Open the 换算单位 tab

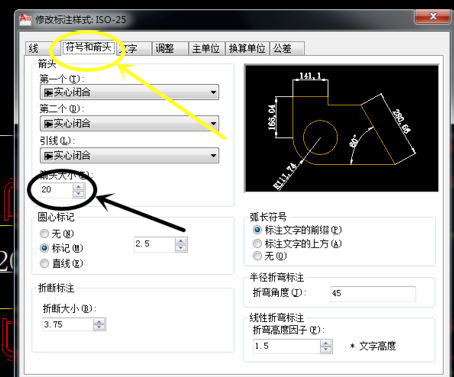click(x=247, y=49)
